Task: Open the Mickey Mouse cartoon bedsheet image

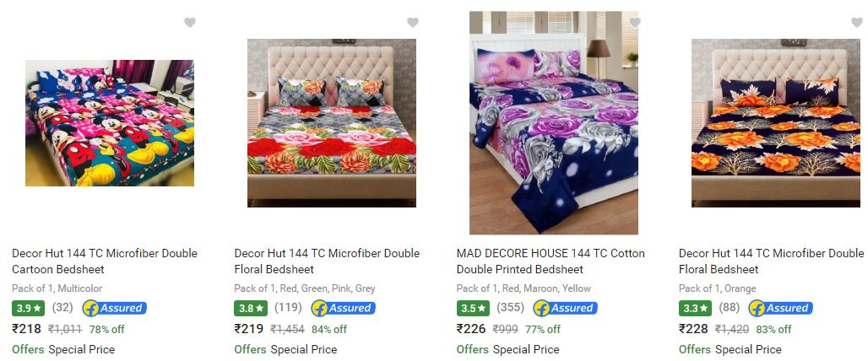Action: [110, 123]
